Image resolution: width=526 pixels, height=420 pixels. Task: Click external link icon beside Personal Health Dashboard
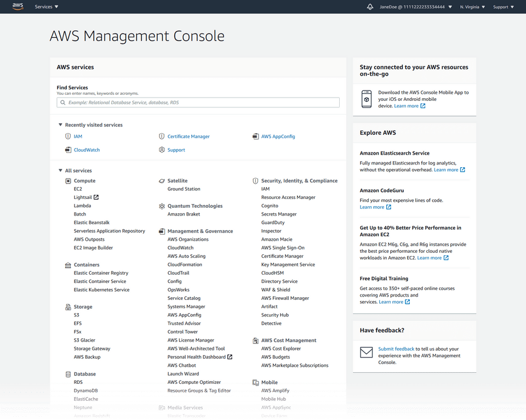230,356
